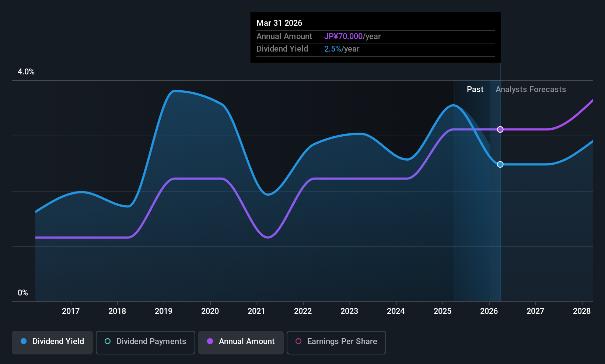Click the 2021 x-axis label
The height and width of the screenshot is (364, 605).
click(256, 311)
